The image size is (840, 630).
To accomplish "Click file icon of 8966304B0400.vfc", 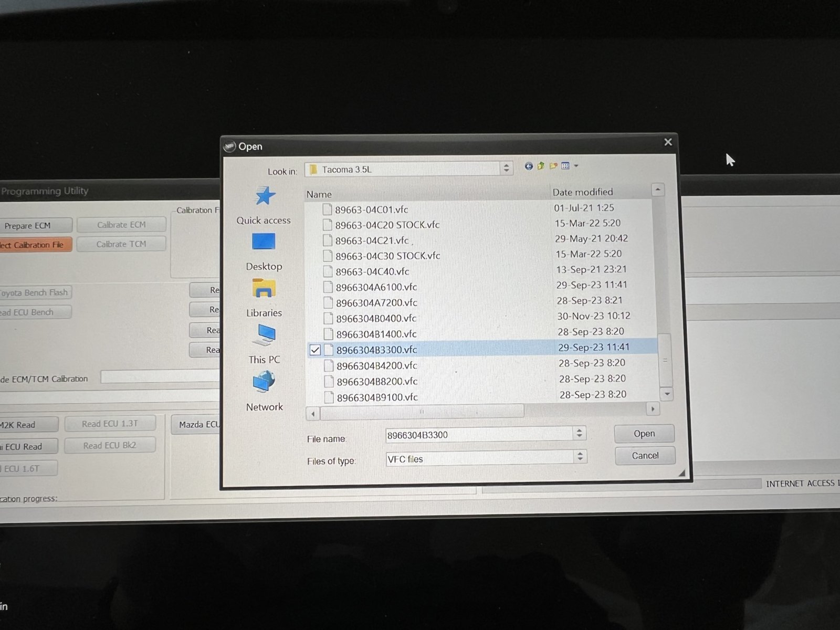I will pos(328,318).
